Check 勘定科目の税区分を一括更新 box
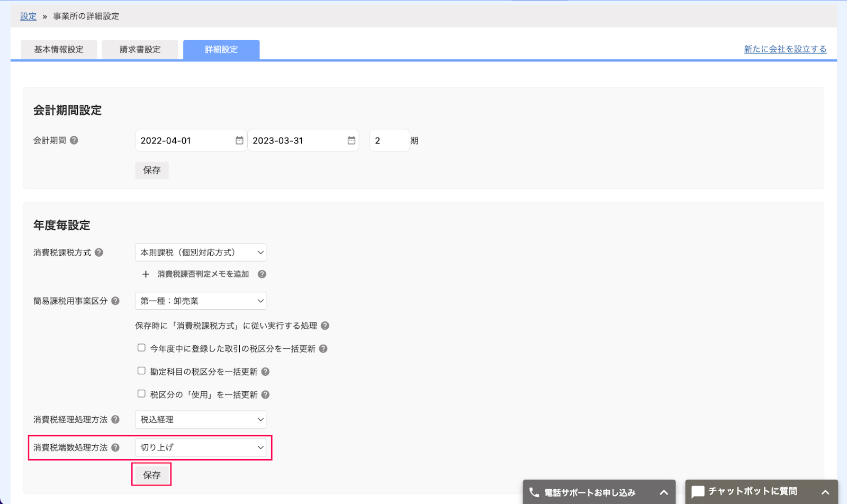The image size is (847, 504). 141,371
